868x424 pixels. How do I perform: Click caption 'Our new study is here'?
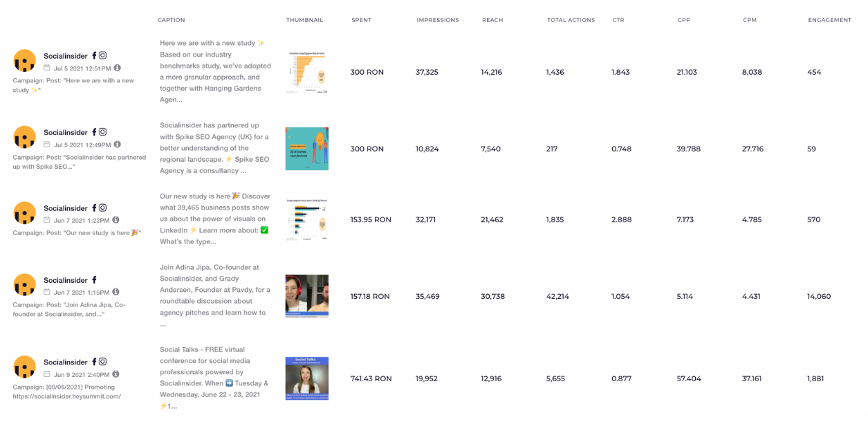point(215,219)
